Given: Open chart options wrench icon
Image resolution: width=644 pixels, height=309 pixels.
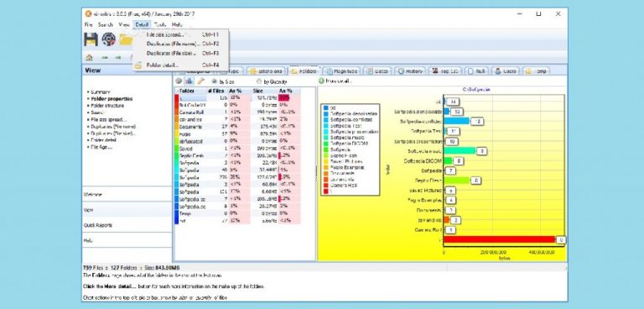Looking at the screenshot, I should click(201, 81).
